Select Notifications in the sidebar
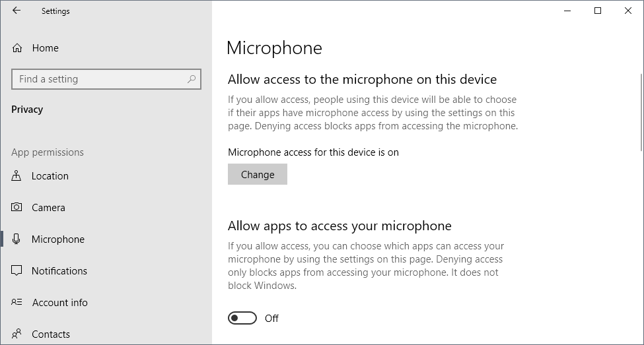Image resolution: width=644 pixels, height=345 pixels. 59,271
